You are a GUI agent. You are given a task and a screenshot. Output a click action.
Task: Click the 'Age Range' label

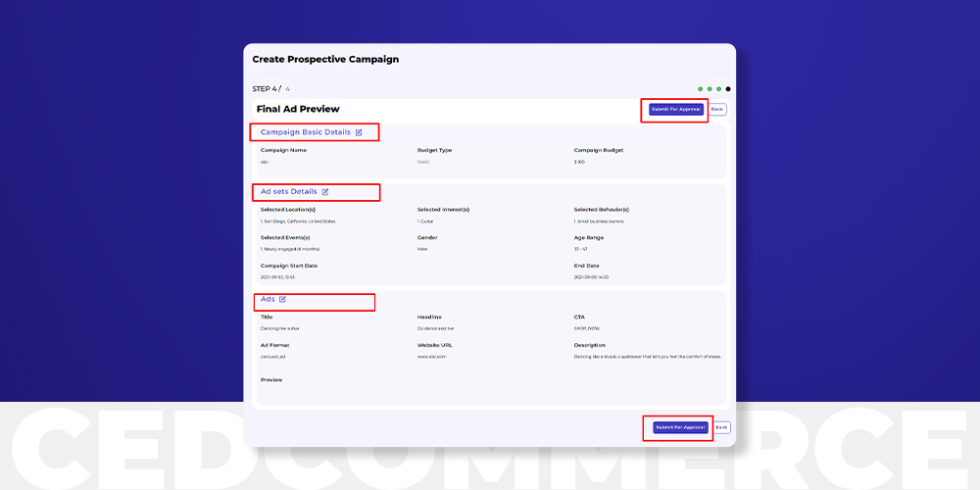[589, 237]
